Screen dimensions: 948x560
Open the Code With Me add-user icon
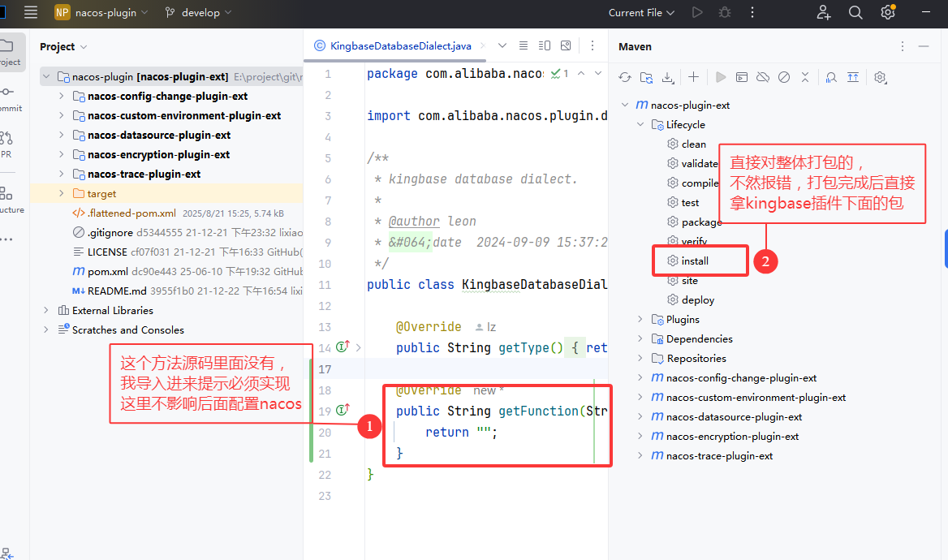pos(824,12)
